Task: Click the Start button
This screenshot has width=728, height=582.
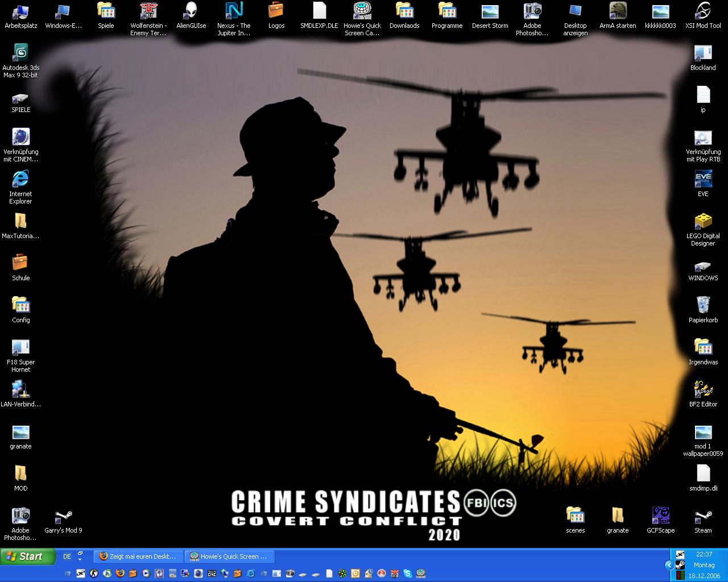Action: click(x=28, y=556)
